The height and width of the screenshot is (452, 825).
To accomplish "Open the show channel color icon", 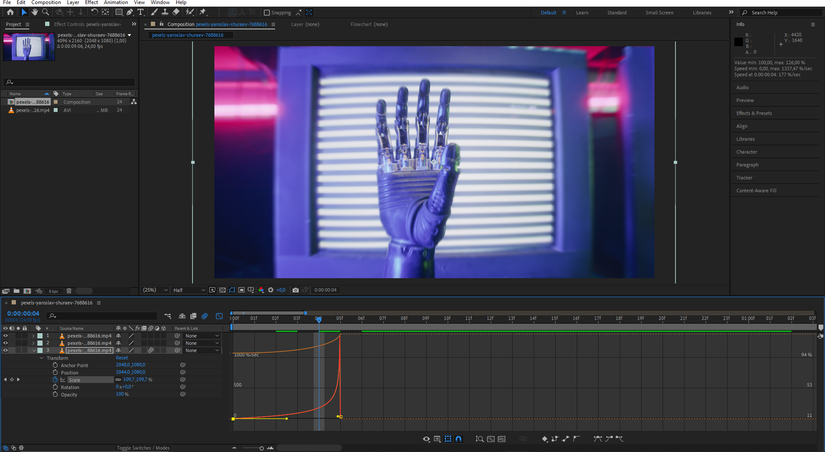I will [x=261, y=290].
